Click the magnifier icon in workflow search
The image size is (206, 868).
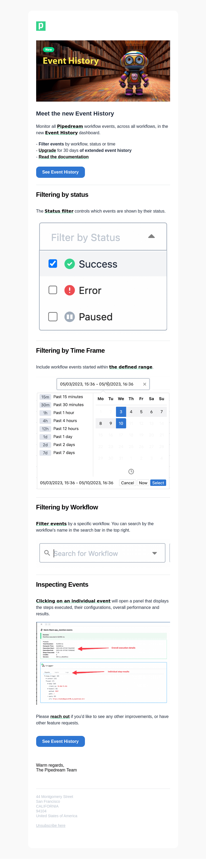pyautogui.click(x=47, y=553)
